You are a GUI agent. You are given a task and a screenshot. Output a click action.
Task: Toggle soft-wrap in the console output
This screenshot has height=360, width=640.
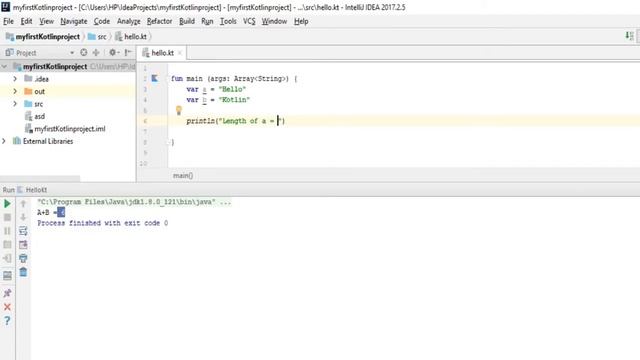click(x=23, y=231)
